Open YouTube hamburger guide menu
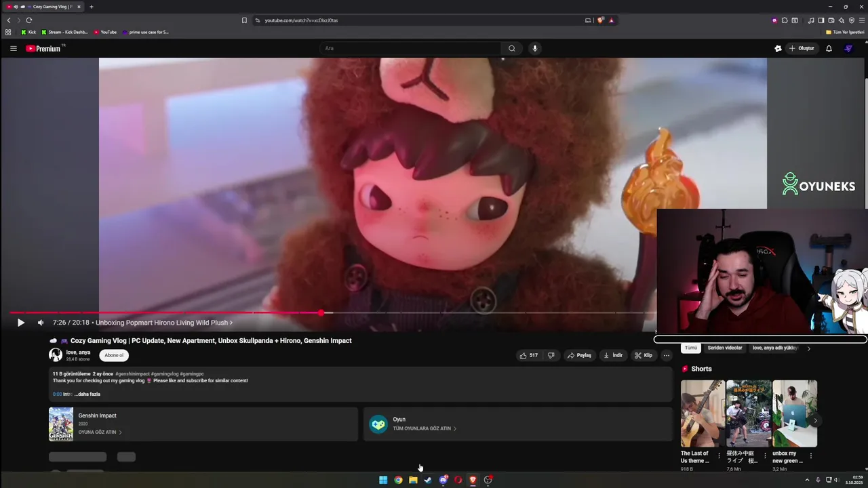 pos(13,48)
